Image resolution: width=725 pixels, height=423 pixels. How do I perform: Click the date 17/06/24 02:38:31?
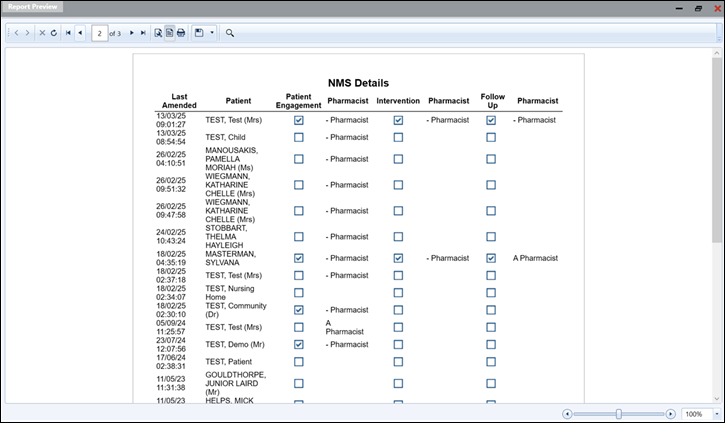pyautogui.click(x=171, y=362)
